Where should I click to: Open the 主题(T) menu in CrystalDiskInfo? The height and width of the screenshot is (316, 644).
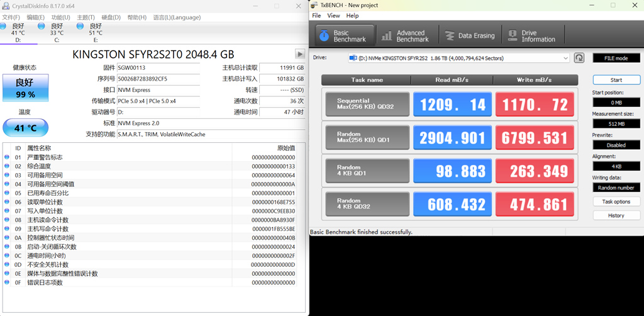(x=86, y=17)
